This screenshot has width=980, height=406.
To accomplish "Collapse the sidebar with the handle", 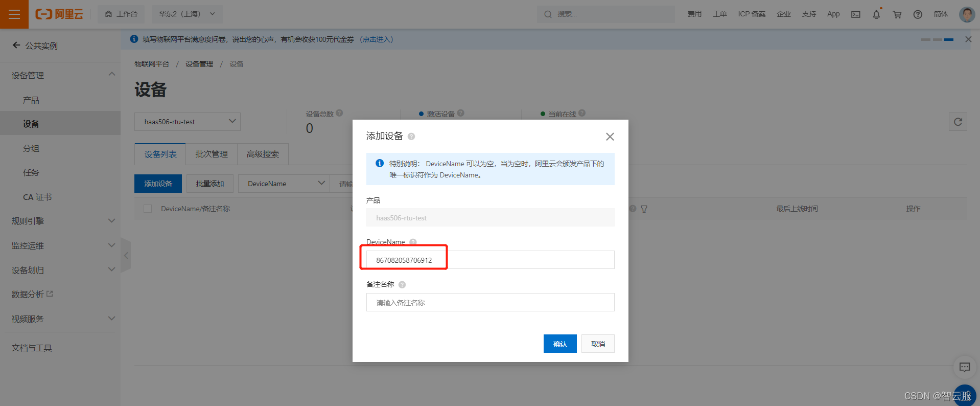I will point(126,256).
